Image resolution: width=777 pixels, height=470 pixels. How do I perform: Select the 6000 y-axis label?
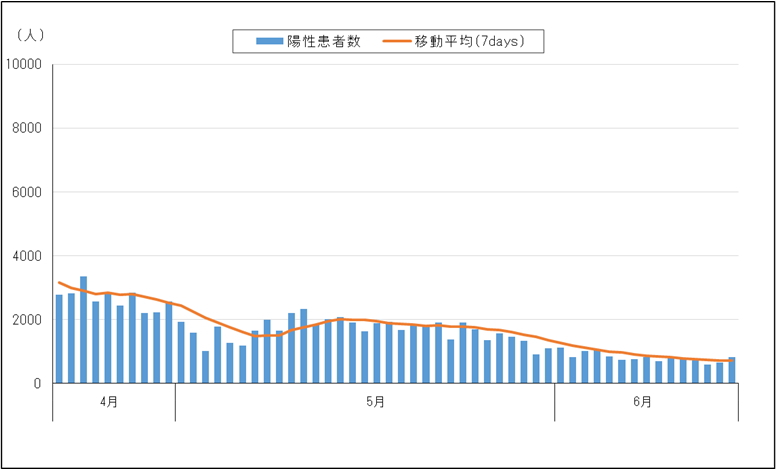pyautogui.click(x=27, y=192)
